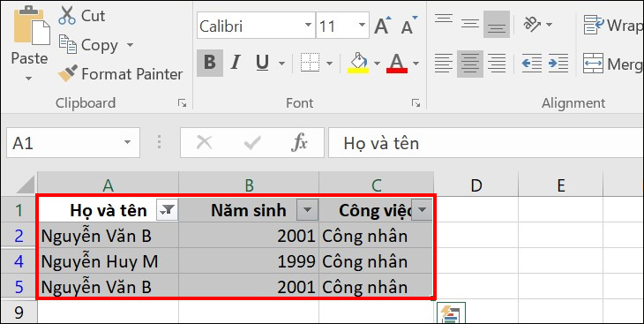Toggle Center horizontal alignment
The image size is (644, 324).
[x=470, y=64]
